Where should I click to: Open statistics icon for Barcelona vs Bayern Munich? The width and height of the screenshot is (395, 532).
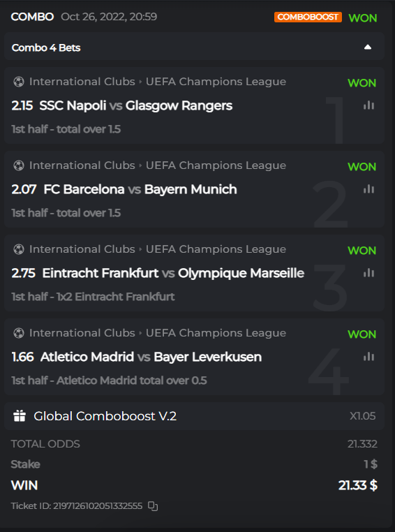[x=368, y=189]
